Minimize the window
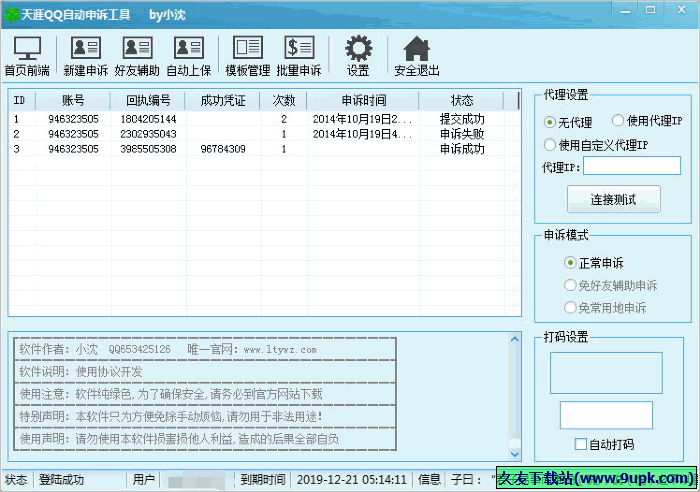The width and height of the screenshot is (700, 492). 625,11
